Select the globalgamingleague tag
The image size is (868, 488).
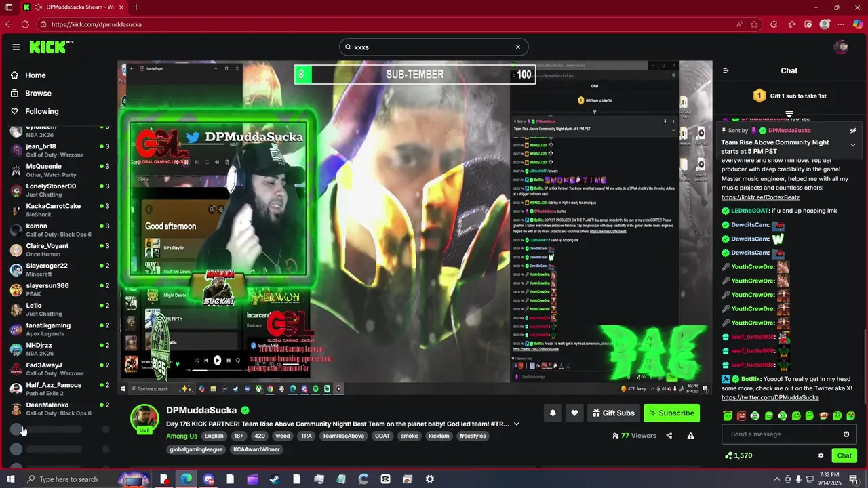(196, 449)
